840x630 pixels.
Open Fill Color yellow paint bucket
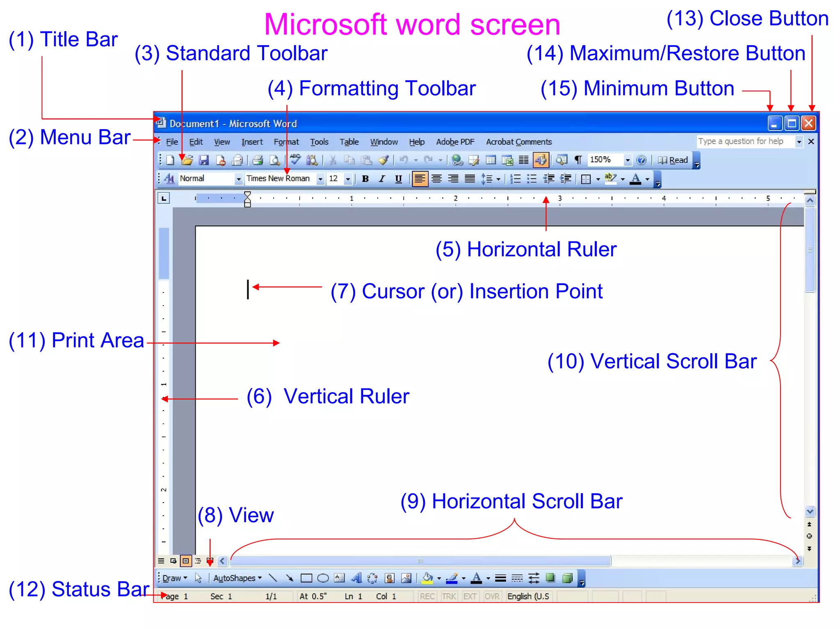(427, 578)
